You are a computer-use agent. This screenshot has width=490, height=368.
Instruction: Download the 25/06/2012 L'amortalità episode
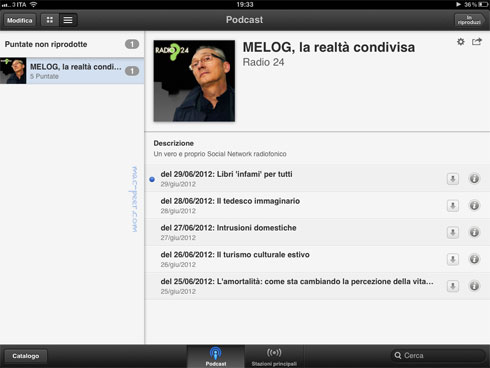[x=453, y=286]
